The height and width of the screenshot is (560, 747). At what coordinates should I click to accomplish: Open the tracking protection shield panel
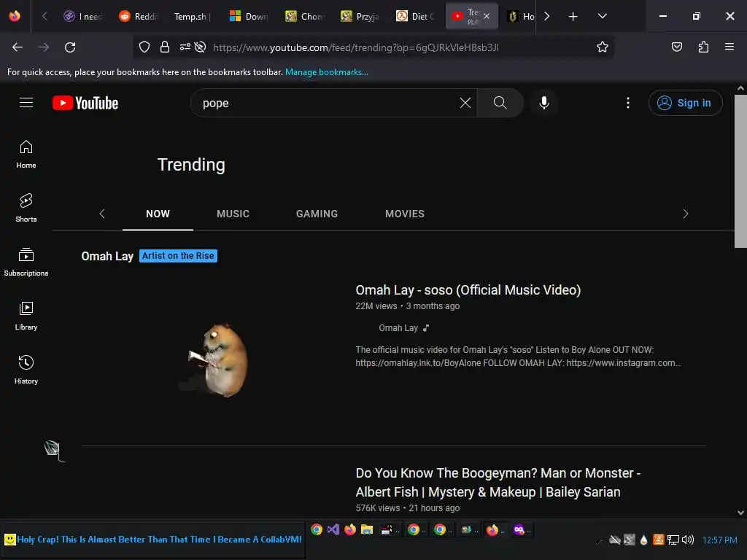(144, 47)
